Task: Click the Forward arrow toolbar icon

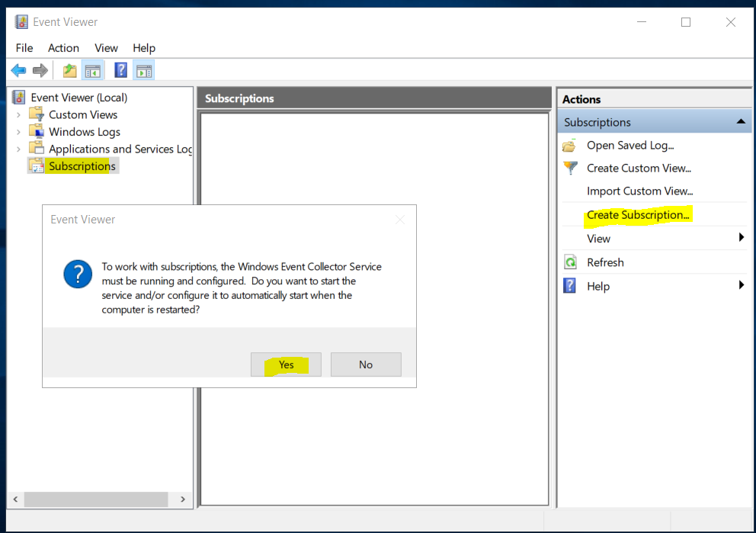Action: click(x=40, y=71)
